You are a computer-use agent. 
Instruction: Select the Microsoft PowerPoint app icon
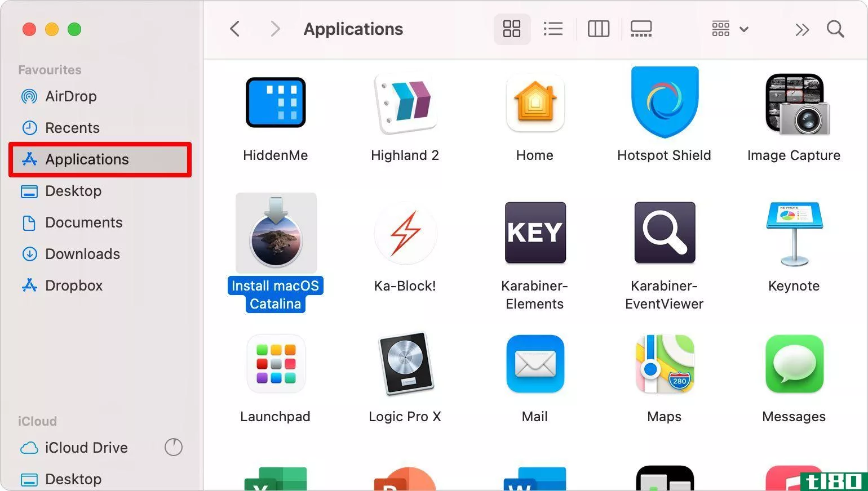pos(405,479)
